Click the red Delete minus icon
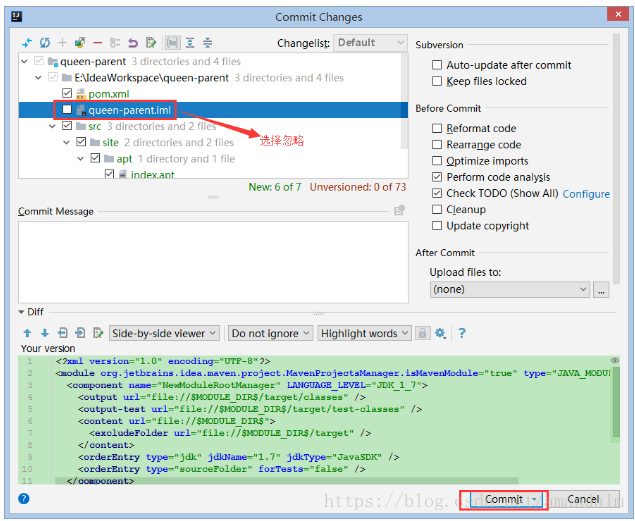Viewport: 635px width, 521px height. click(x=98, y=43)
